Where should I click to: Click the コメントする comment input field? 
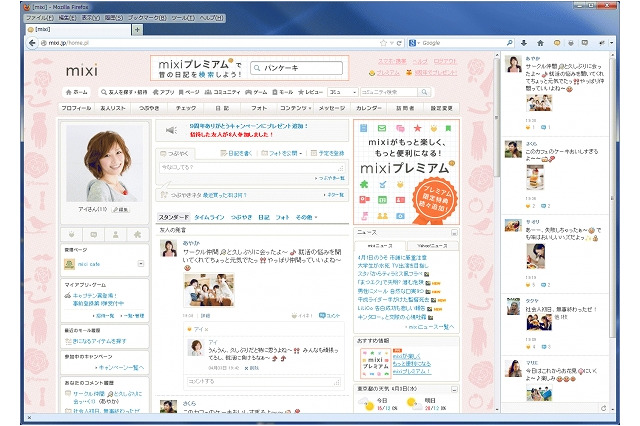[x=264, y=382]
